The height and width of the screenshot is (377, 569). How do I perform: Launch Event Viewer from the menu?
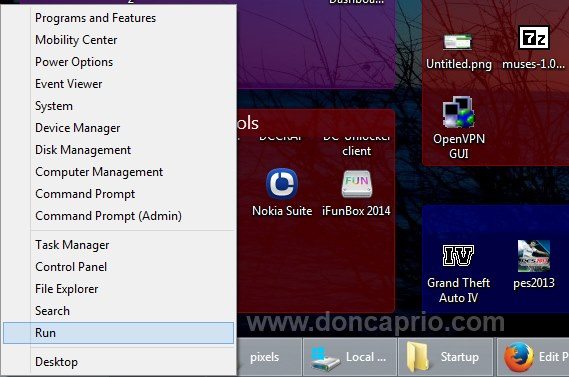pos(119,84)
